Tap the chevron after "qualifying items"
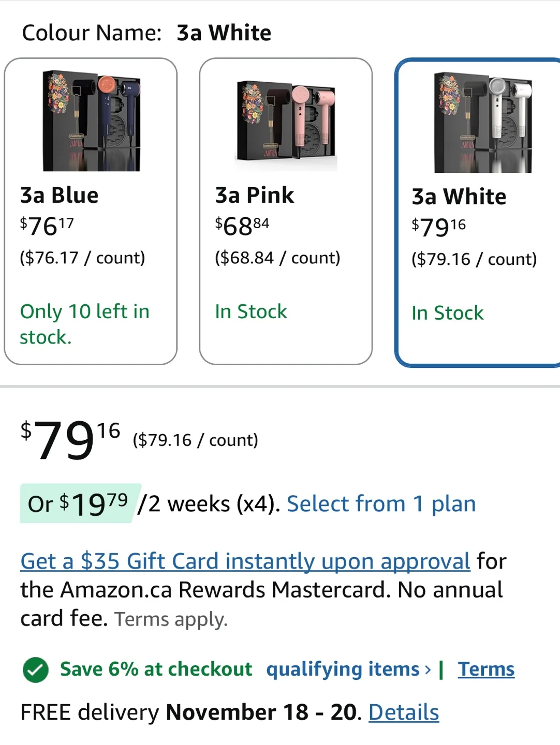This screenshot has height=745, width=560. coord(428,670)
